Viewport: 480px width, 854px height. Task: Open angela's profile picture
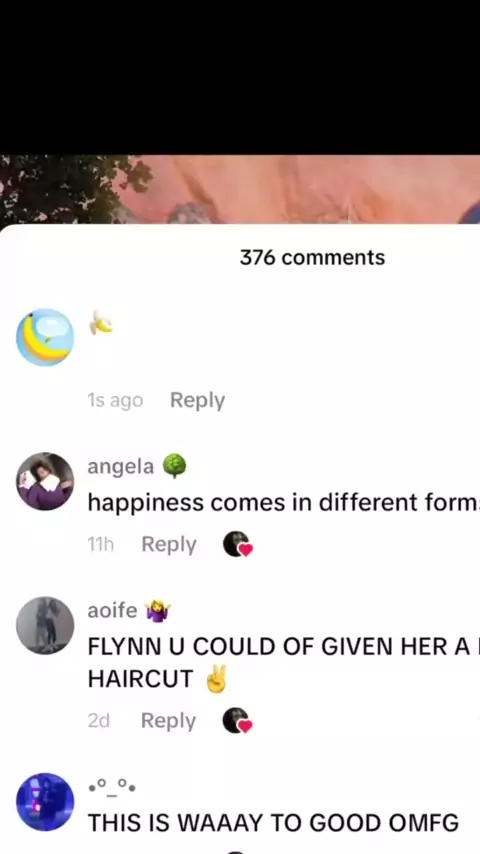point(45,481)
